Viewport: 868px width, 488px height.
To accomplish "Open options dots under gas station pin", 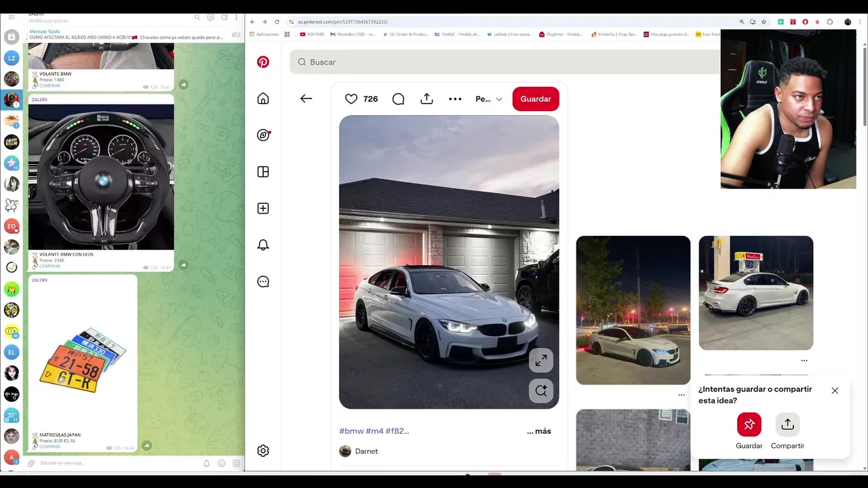I will click(x=804, y=361).
